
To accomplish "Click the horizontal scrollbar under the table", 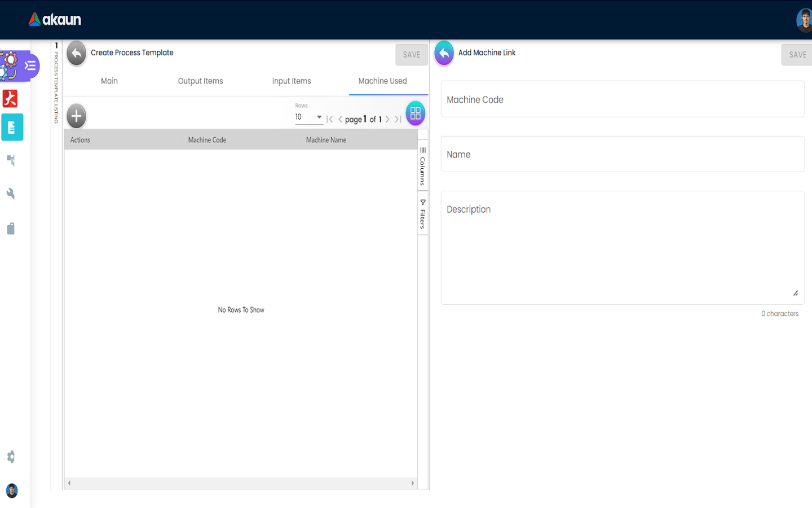I will coord(241,483).
